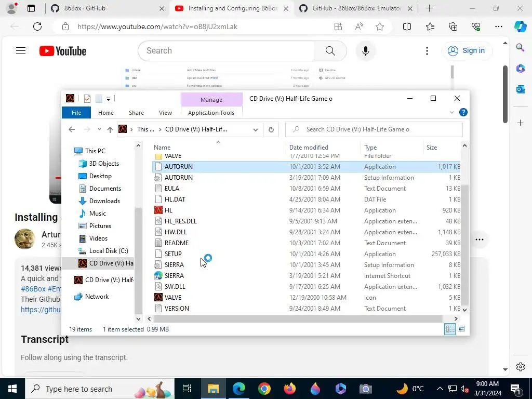Image resolution: width=532 pixels, height=399 pixels.
Task: Click Explorer Up one level arrow
Action: click(x=110, y=129)
